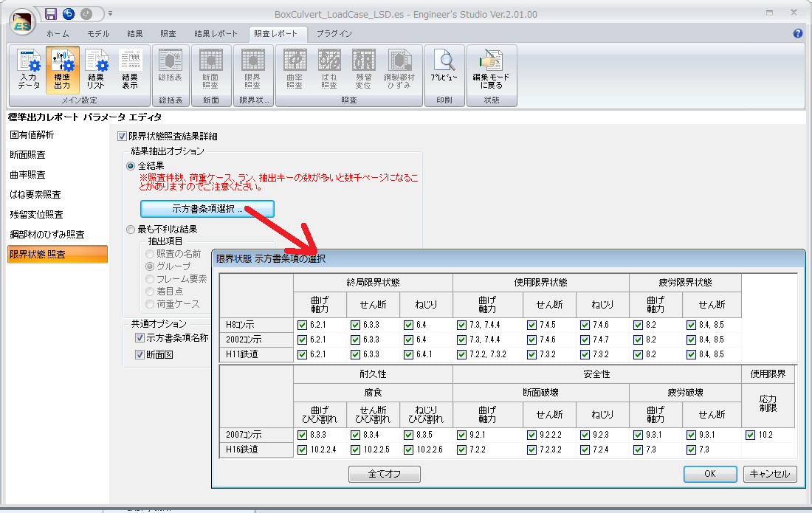Screen dimensions: 812x513
Task: Uncheck H8コン示 6.2.1 checkbox
Action: (x=303, y=325)
